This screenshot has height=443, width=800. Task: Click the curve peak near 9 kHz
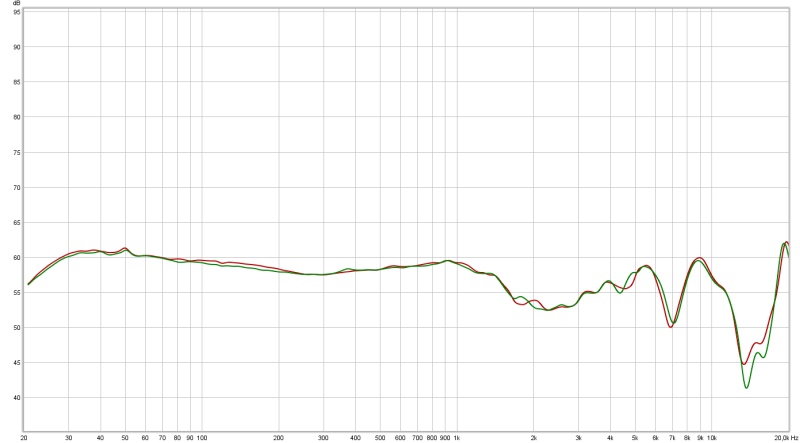[x=699, y=259]
